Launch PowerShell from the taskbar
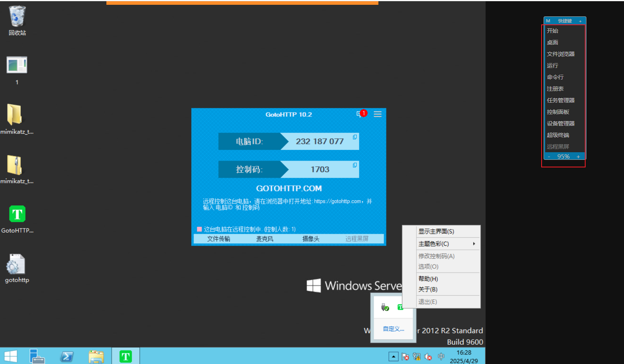The height and width of the screenshot is (364, 624). pyautogui.click(x=67, y=356)
